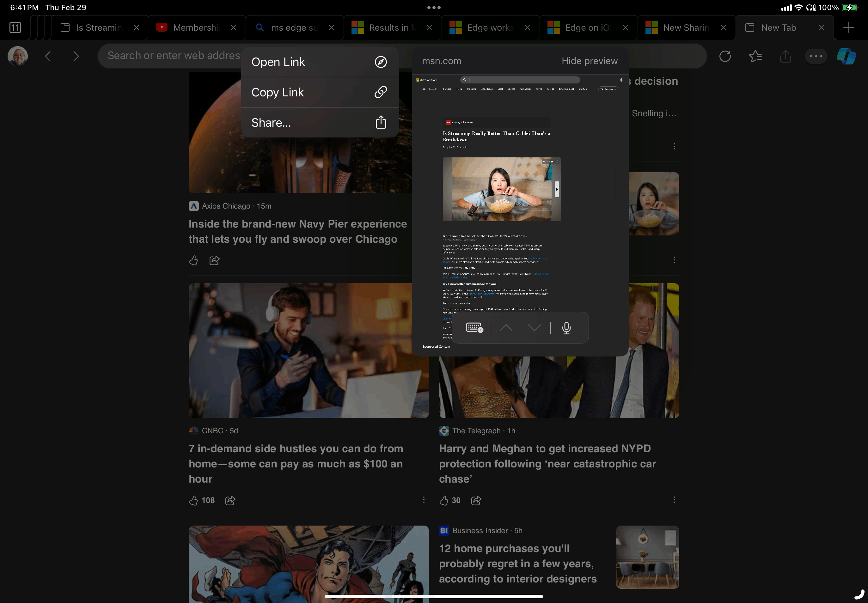
Task: Switch to the Edge works tab
Action: (x=489, y=27)
